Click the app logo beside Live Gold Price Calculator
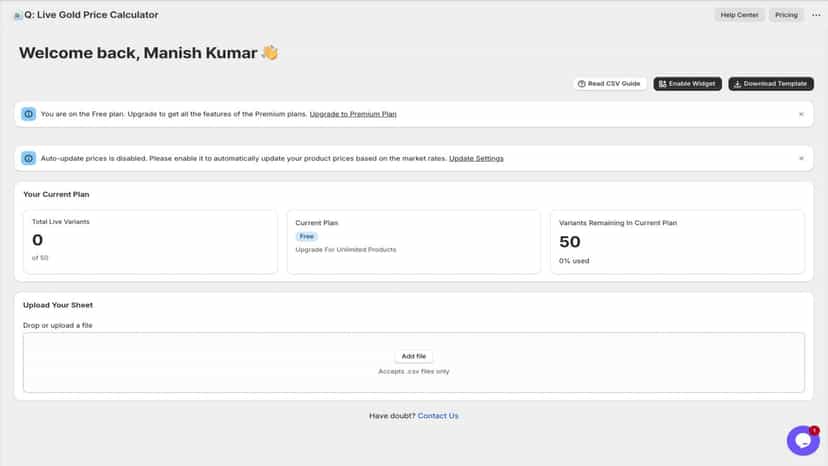 tap(17, 15)
